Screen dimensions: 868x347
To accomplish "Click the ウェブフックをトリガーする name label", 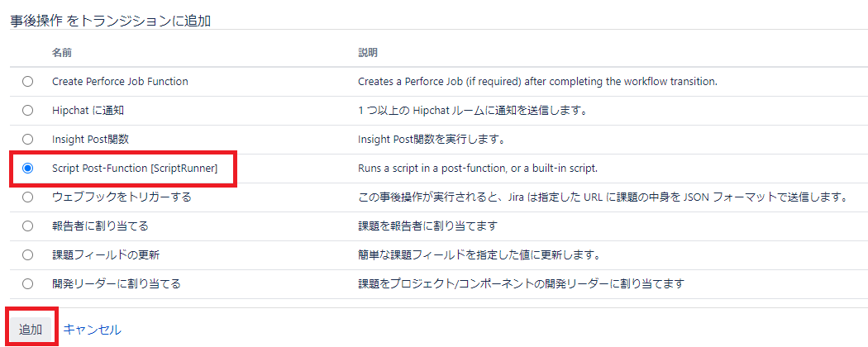I will pyautogui.click(x=122, y=197).
